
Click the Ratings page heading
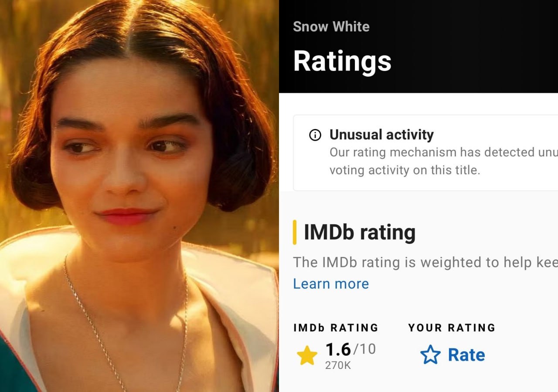(x=342, y=61)
